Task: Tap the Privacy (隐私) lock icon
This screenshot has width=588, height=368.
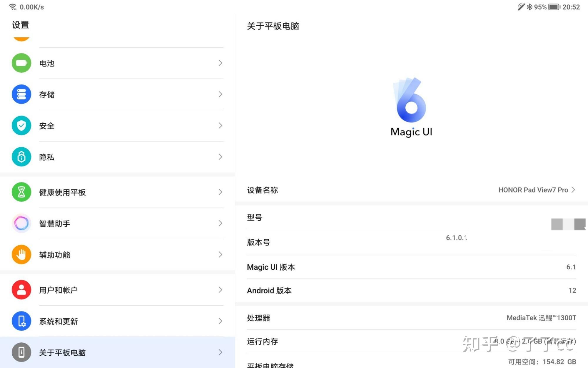Action: click(21, 157)
